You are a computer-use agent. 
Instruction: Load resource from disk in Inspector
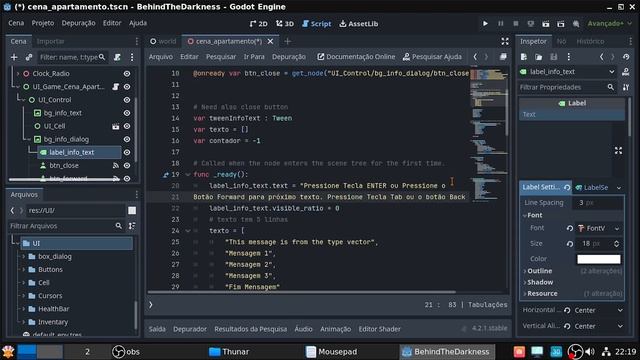(539, 57)
